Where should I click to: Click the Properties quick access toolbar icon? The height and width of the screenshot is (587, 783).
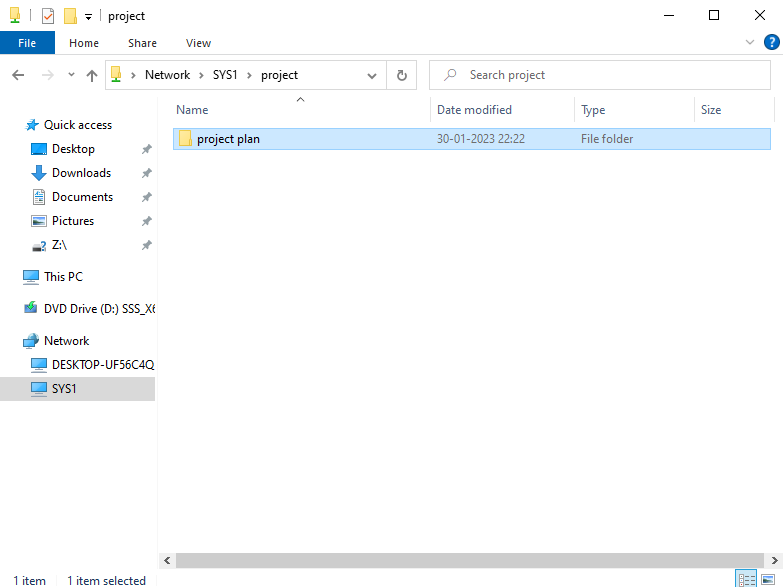(x=47, y=16)
